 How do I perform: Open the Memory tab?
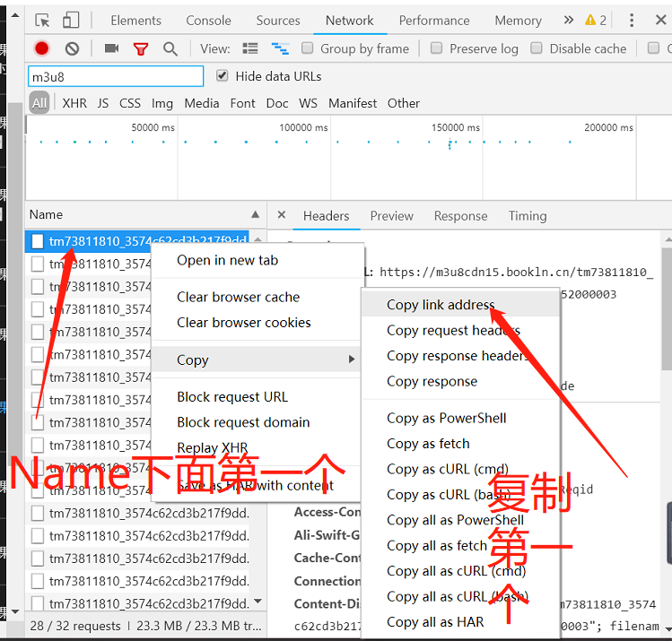point(519,21)
